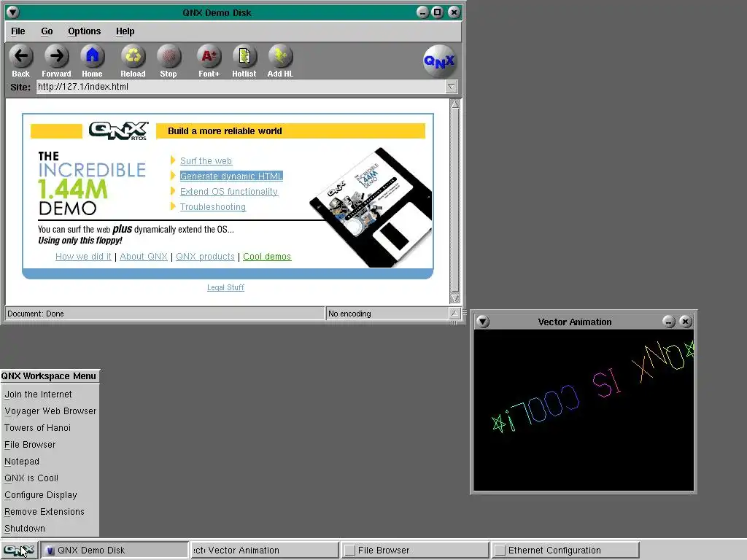Maximize the QNX Demo Disk window
747x560 pixels.
click(x=438, y=12)
